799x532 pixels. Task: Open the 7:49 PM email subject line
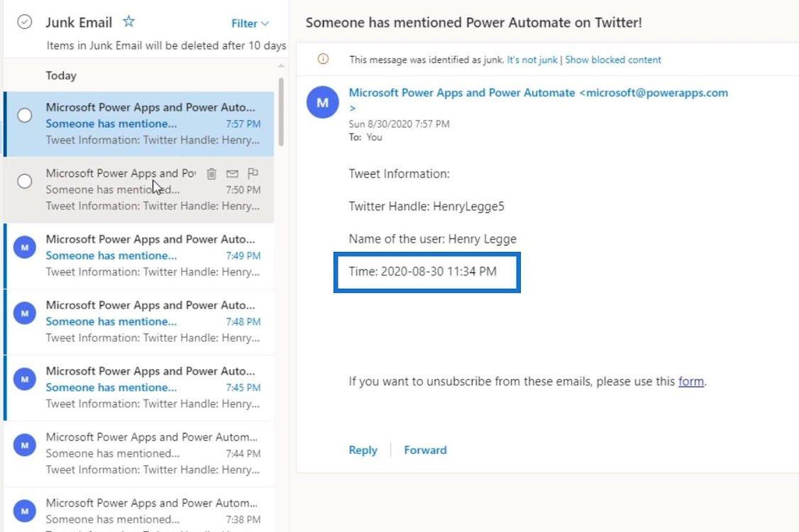click(x=111, y=255)
